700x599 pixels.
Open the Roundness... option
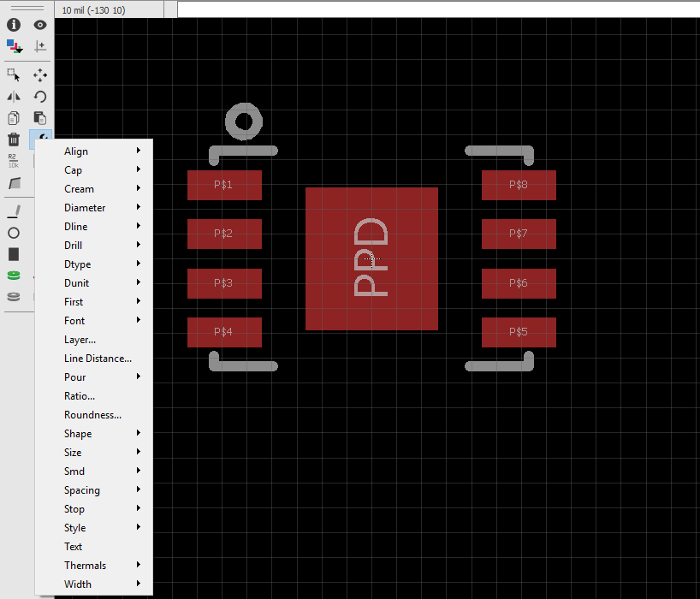coord(92,415)
